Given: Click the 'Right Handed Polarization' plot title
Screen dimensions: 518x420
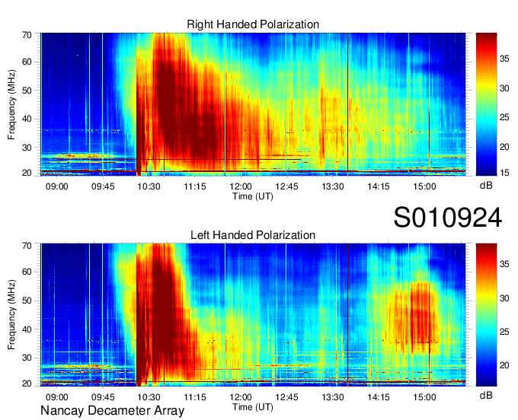Looking at the screenshot, I should click(x=253, y=24).
